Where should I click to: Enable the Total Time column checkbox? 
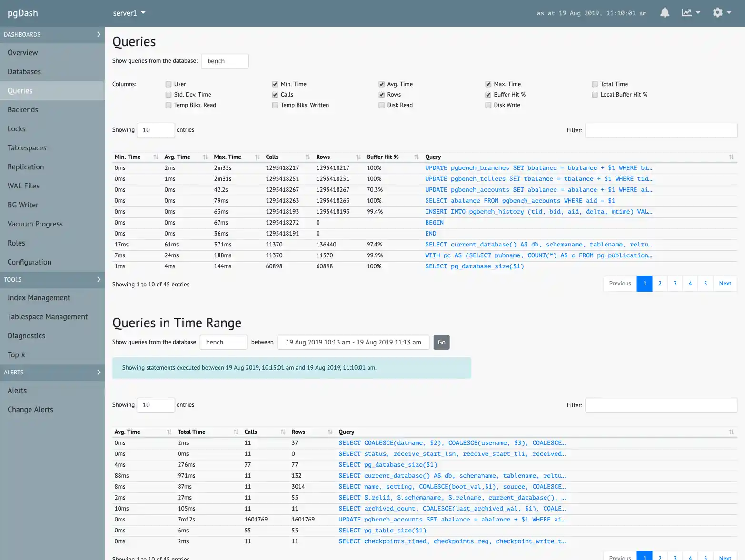[595, 84]
